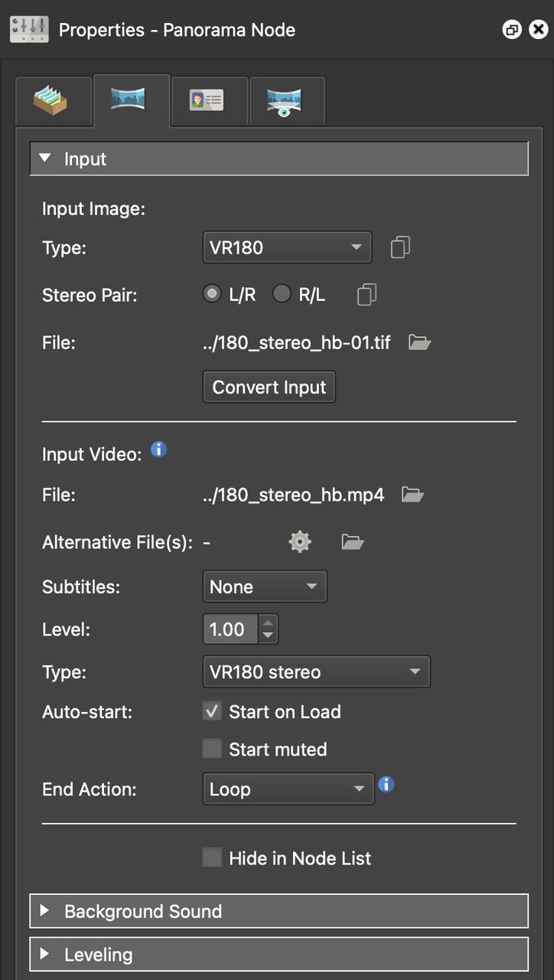Toggle the Start on Load checkbox
Screen dimensions: 554x980
tap(212, 711)
